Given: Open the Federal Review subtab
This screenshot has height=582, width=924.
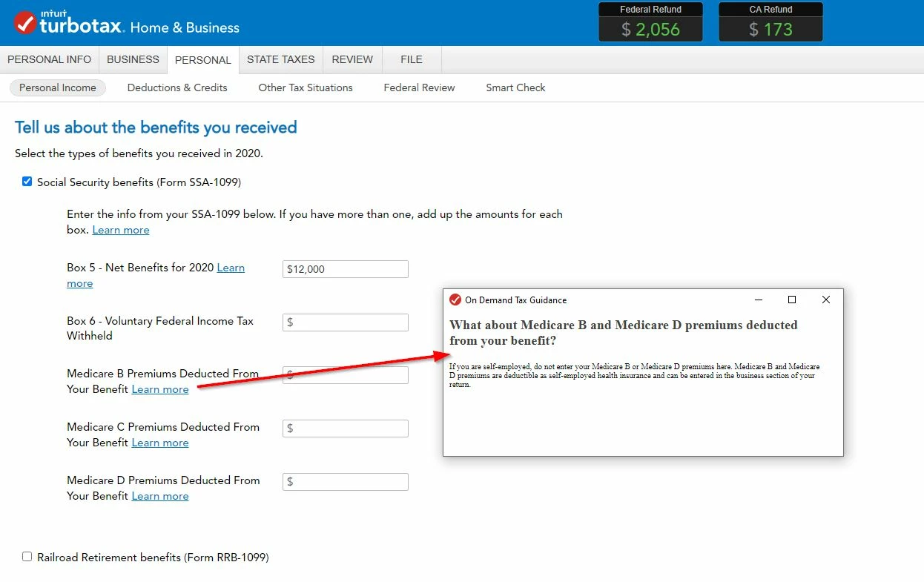Looking at the screenshot, I should pos(420,87).
